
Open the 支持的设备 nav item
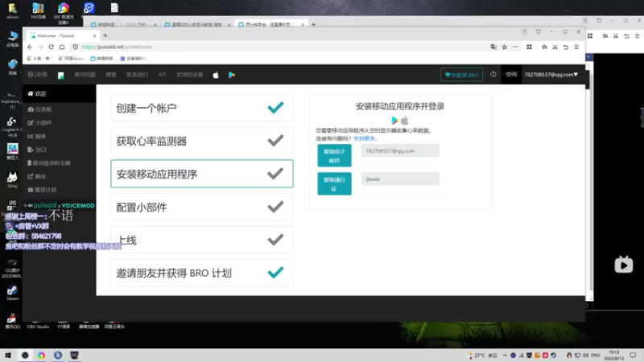tap(189, 75)
